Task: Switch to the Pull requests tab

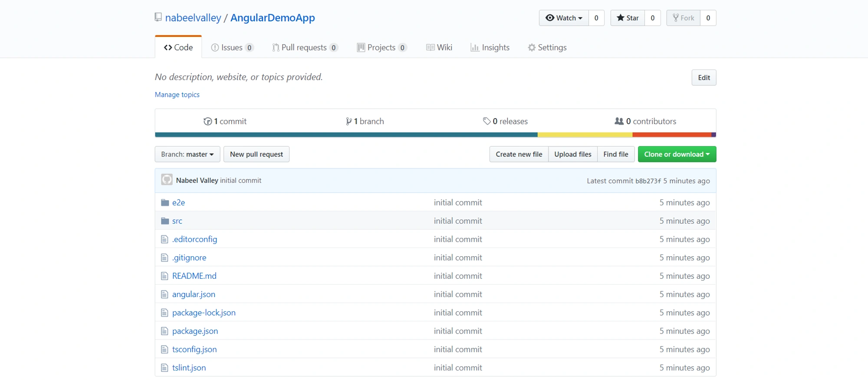Action: click(305, 48)
